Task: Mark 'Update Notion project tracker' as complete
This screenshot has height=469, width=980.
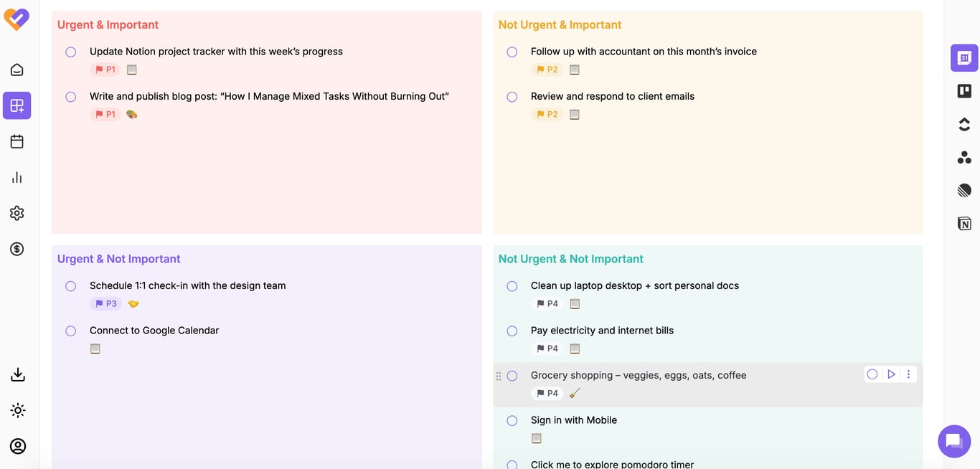Action: pyautogui.click(x=70, y=52)
